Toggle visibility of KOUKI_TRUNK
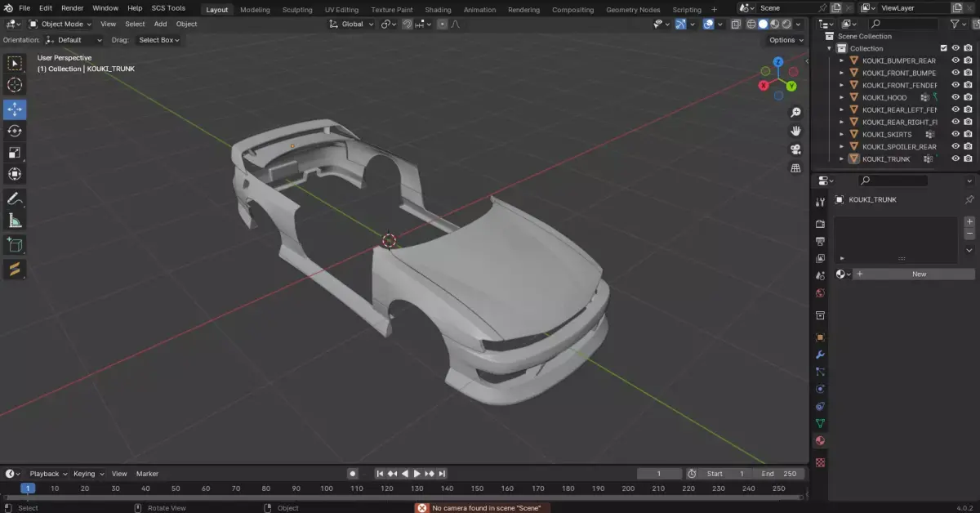 click(x=955, y=158)
